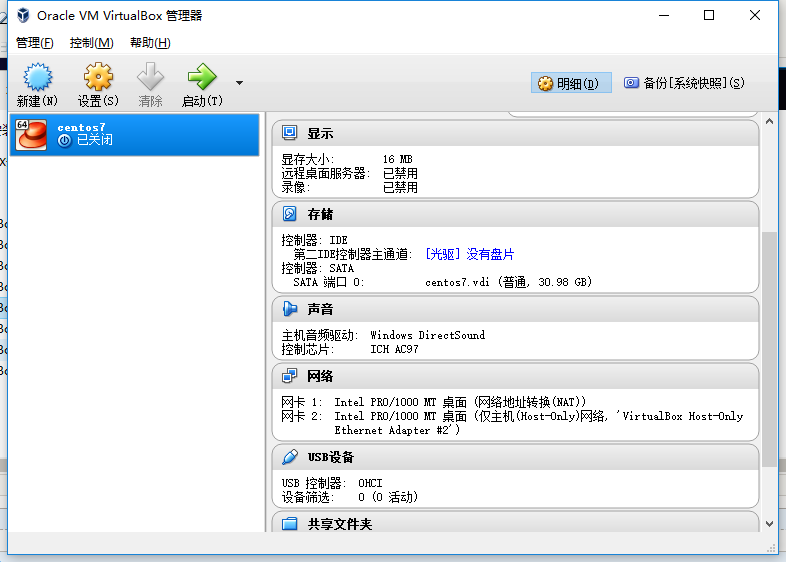Click the 设备筛选 0 (0 活动) value
This screenshot has height=562, width=786.
[388, 497]
